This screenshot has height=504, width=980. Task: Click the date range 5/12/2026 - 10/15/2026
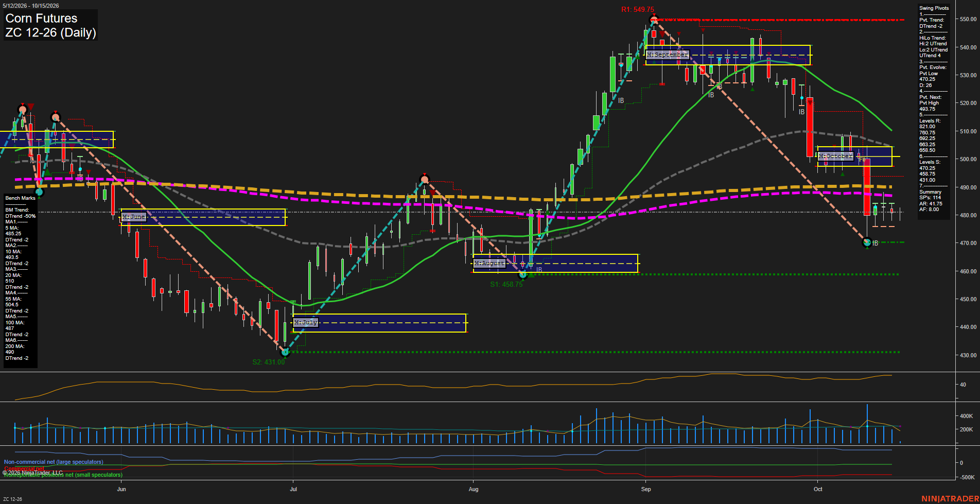(31, 6)
